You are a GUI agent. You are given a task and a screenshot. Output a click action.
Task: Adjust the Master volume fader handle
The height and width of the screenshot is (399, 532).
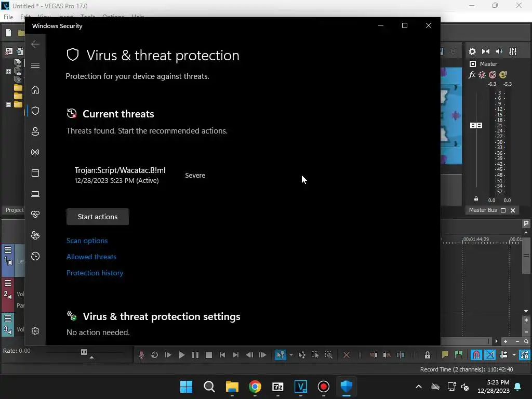476,126
